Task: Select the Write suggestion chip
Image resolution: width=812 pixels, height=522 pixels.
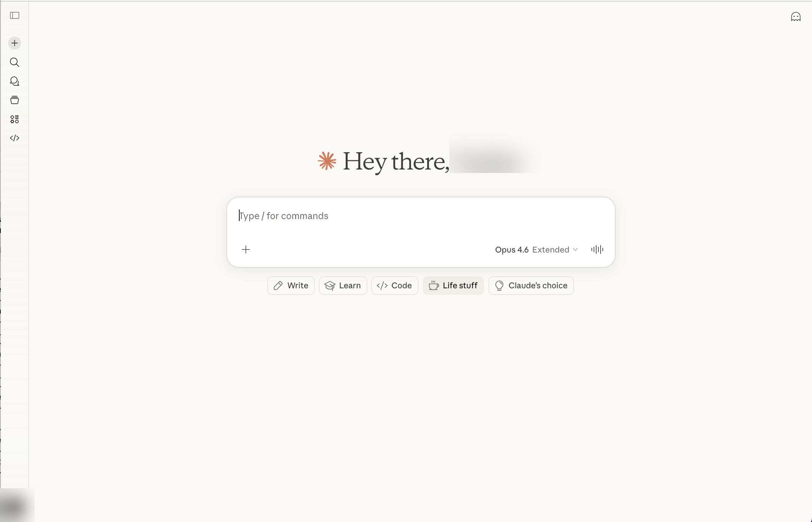Action: (291, 286)
